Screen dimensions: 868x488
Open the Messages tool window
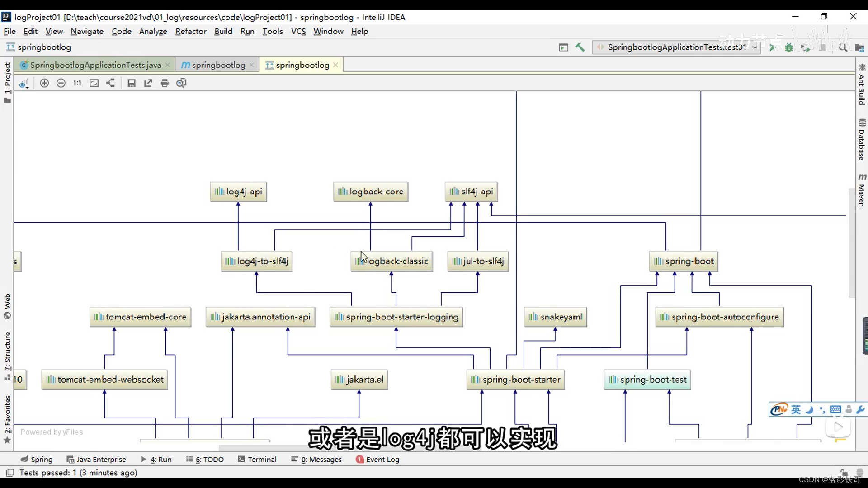pos(316,460)
